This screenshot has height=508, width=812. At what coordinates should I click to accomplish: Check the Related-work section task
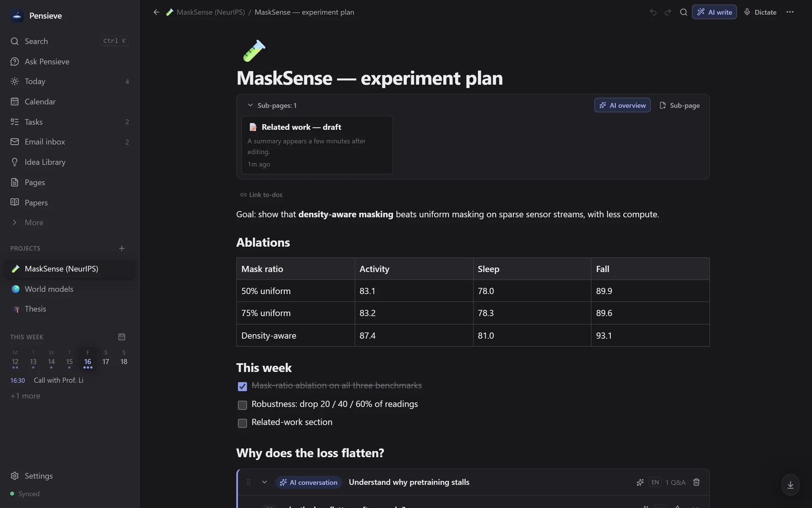point(242,423)
